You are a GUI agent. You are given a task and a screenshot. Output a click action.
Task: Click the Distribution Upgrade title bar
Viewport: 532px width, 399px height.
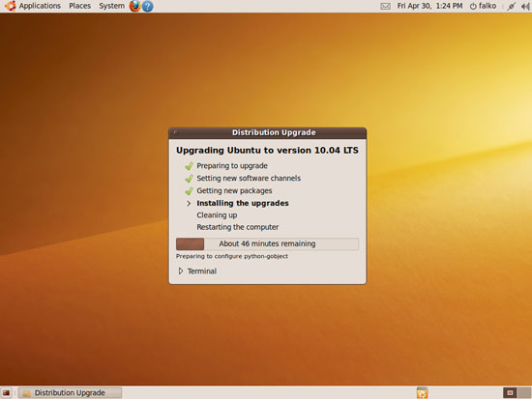(x=267, y=132)
